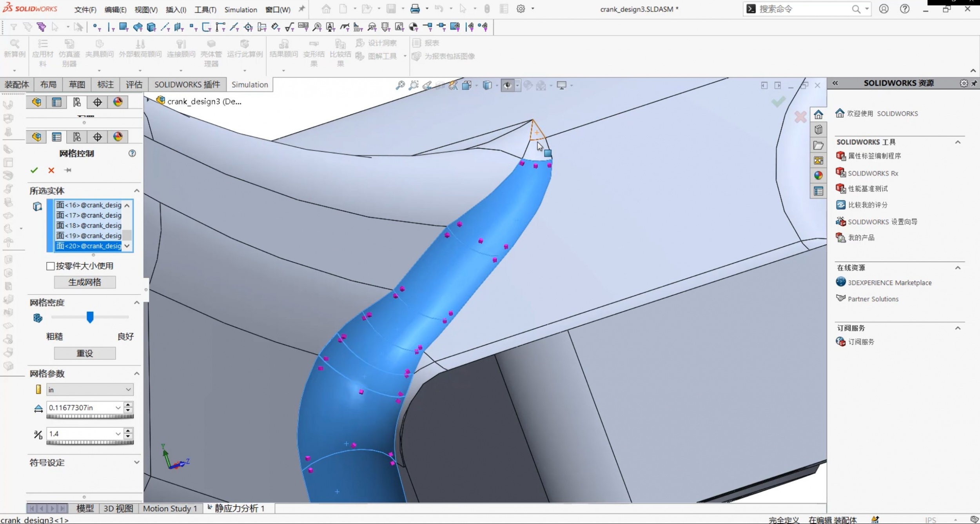Open the zoom to fit view icon
The image size is (980, 524).
pos(400,85)
